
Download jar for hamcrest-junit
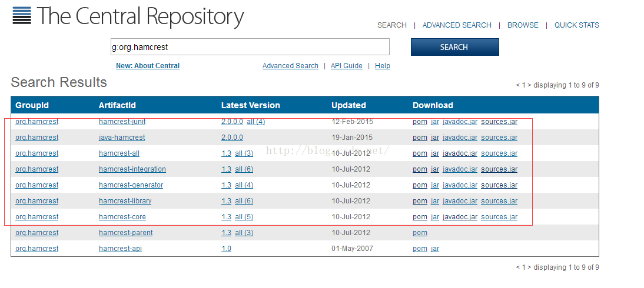[435, 122]
